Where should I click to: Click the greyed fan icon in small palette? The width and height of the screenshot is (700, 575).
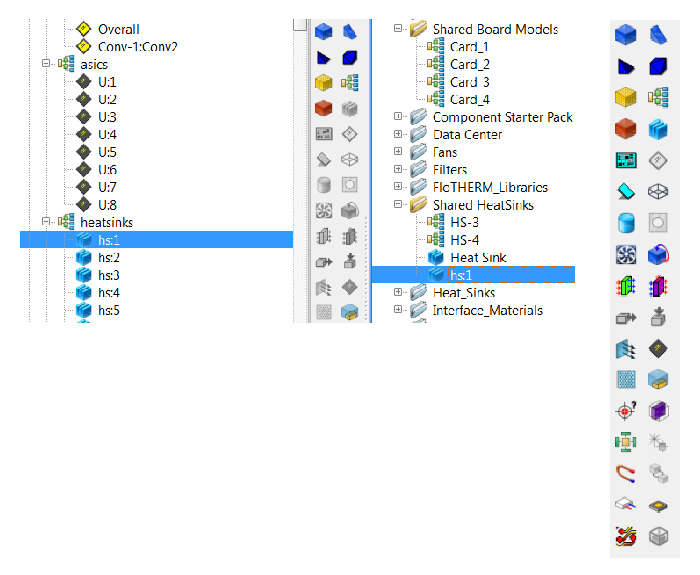[324, 210]
